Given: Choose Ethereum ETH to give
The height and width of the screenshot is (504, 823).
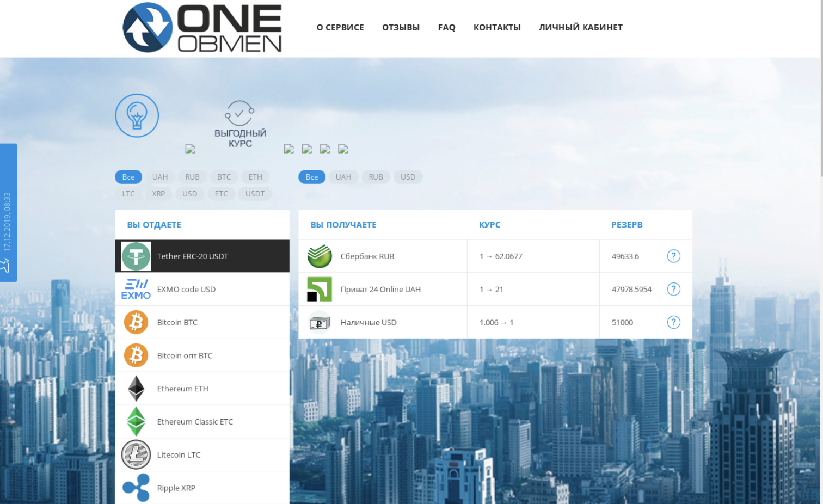Looking at the screenshot, I should coord(202,389).
